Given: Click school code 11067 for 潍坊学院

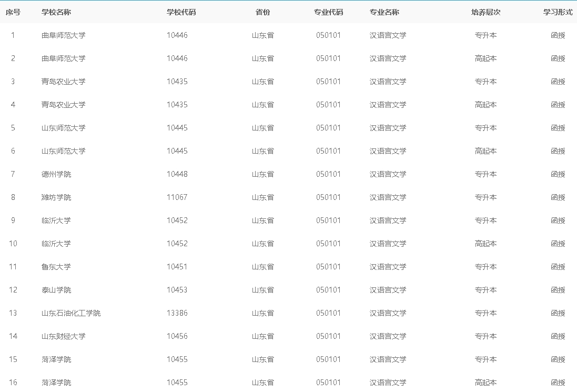Looking at the screenshot, I should click(177, 197).
